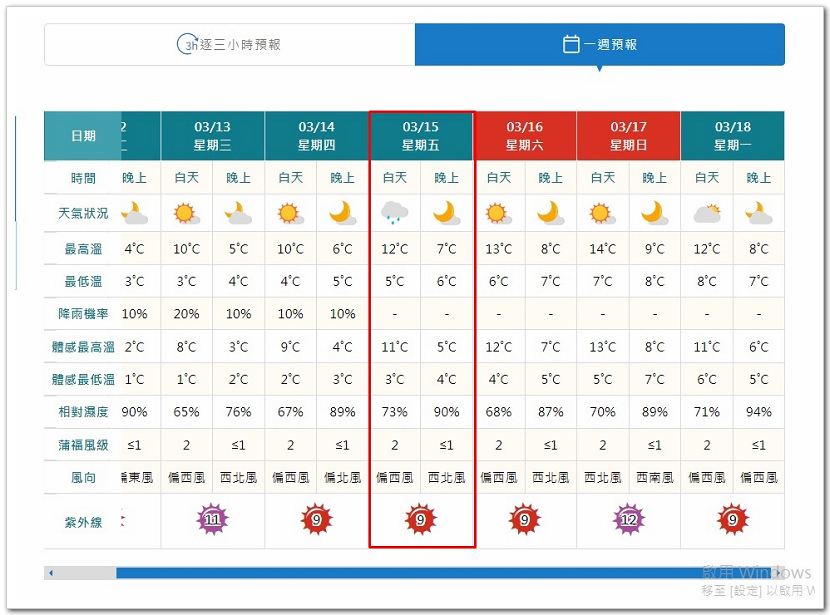Click the 西南風 wind direction cell
This screenshot has width=830, height=615.
point(654,478)
